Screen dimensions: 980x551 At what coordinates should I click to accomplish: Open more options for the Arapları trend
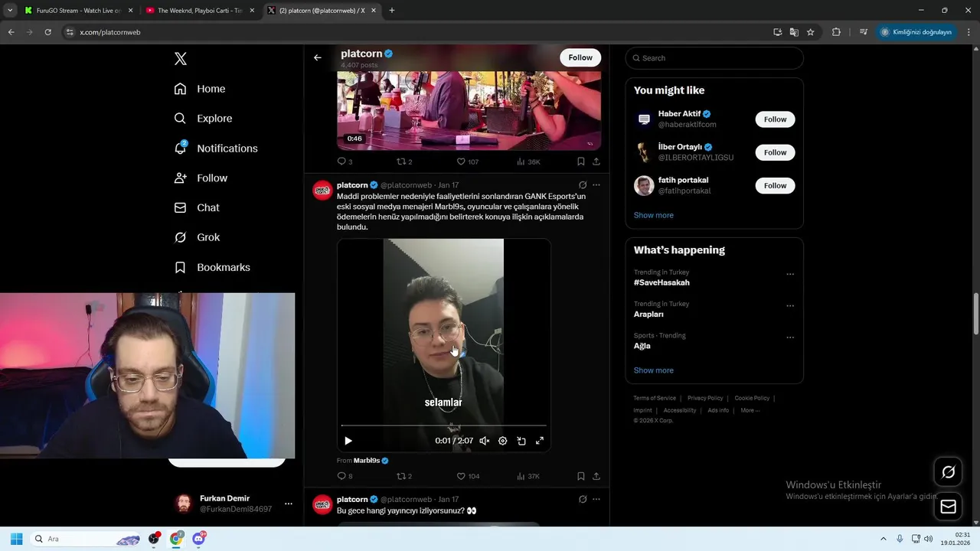(790, 306)
